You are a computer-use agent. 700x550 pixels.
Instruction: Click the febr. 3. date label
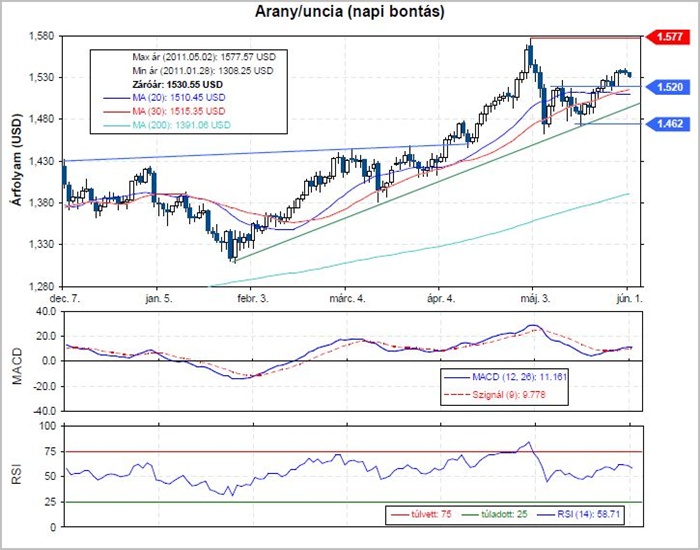[252, 298]
